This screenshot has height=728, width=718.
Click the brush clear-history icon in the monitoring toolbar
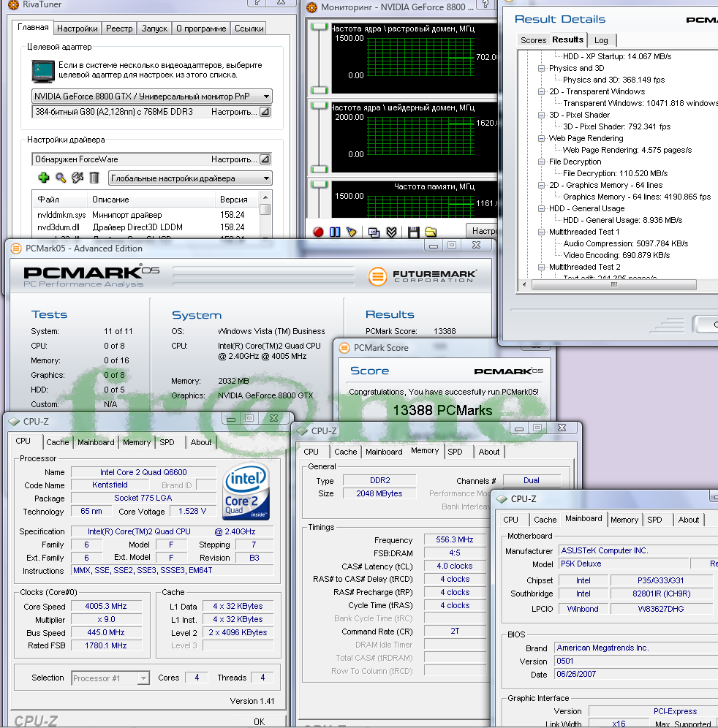(x=352, y=232)
